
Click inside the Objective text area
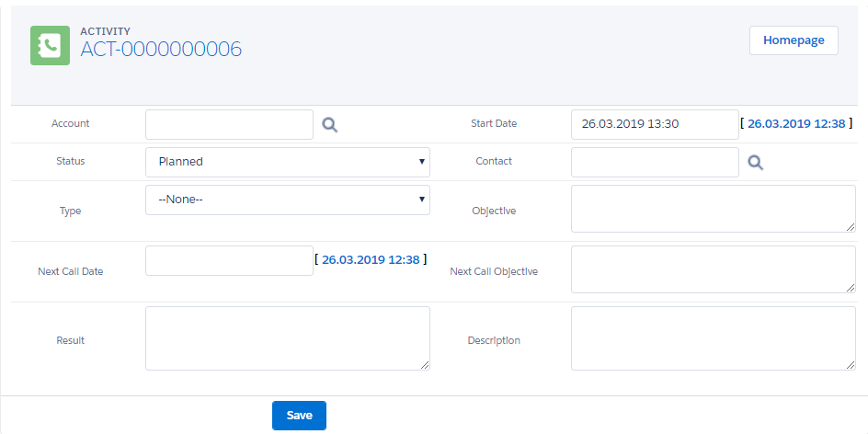click(713, 209)
